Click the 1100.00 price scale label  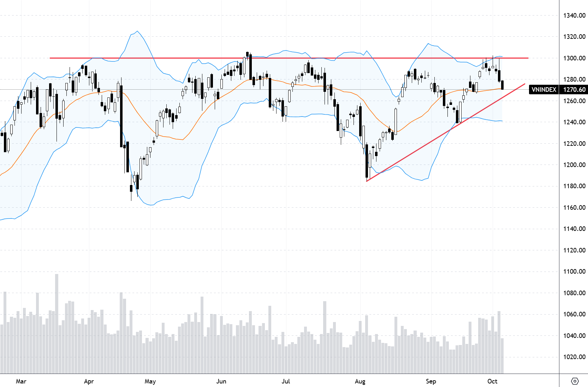coord(574,272)
